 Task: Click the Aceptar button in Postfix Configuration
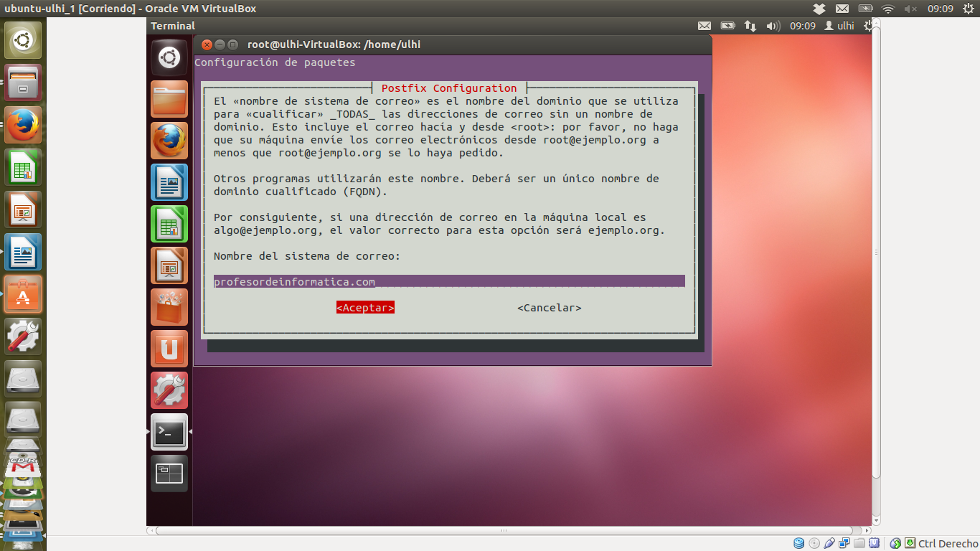point(365,308)
